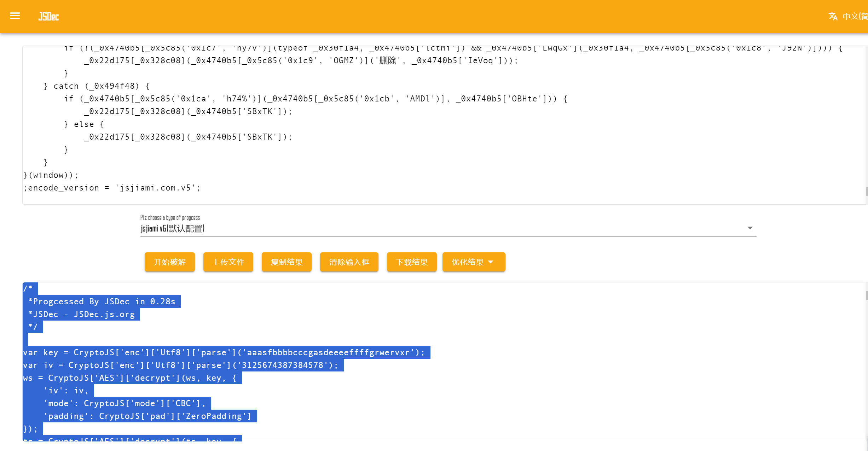Viewport: 868px width, 451px height.
Task: Click the input area's vertical scrollbar
Action: (866, 191)
